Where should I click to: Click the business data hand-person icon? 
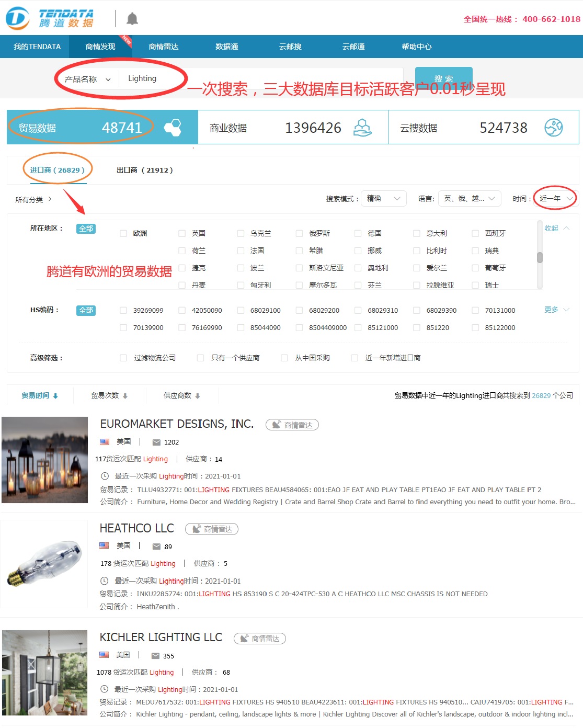pyautogui.click(x=362, y=128)
